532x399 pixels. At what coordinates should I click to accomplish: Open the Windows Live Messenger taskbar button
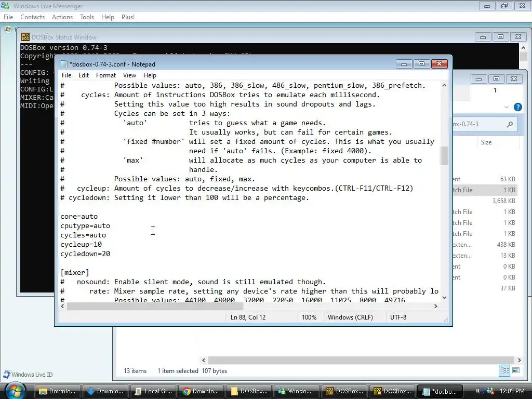point(297,391)
